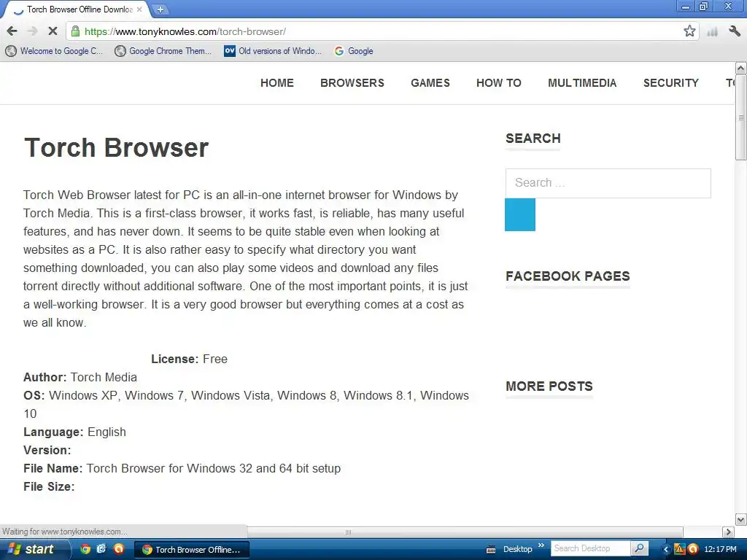Open the Google bookmark
The image size is (747, 560).
354,51
